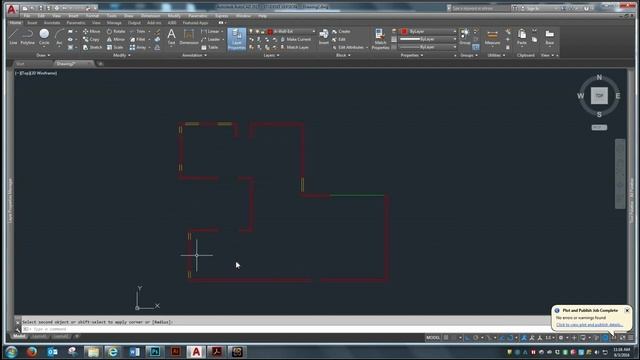Click Edit Attributes button
The height and width of the screenshot is (360, 640).
[x=348, y=47]
